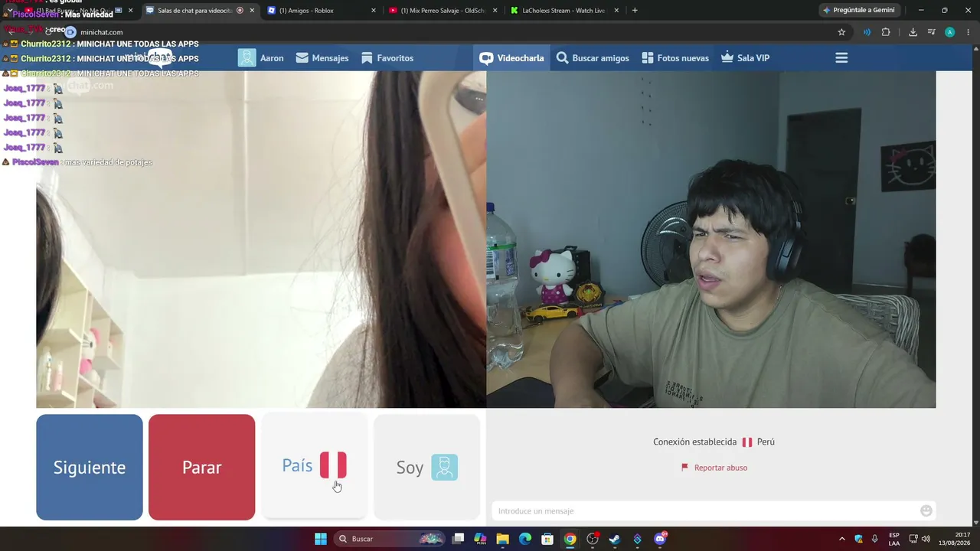Viewport: 980px width, 551px height.
Task: Go to Favoritos section
Action: [387, 58]
